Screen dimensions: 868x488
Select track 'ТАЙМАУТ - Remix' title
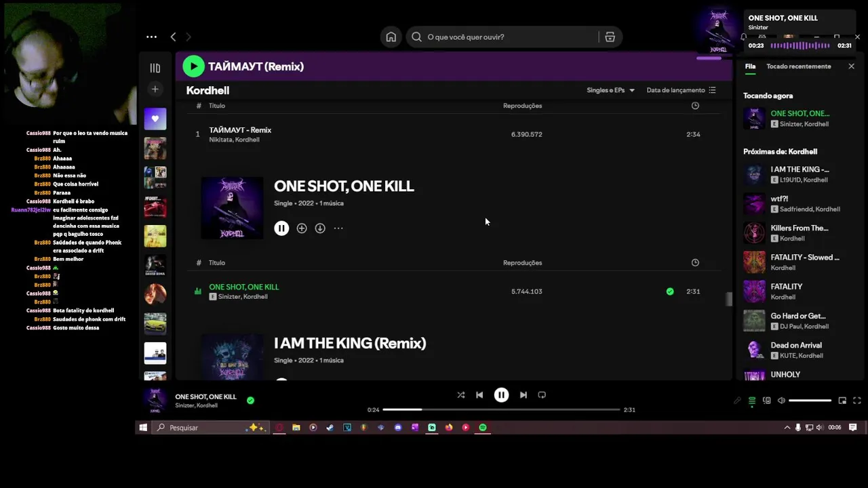[x=240, y=129]
